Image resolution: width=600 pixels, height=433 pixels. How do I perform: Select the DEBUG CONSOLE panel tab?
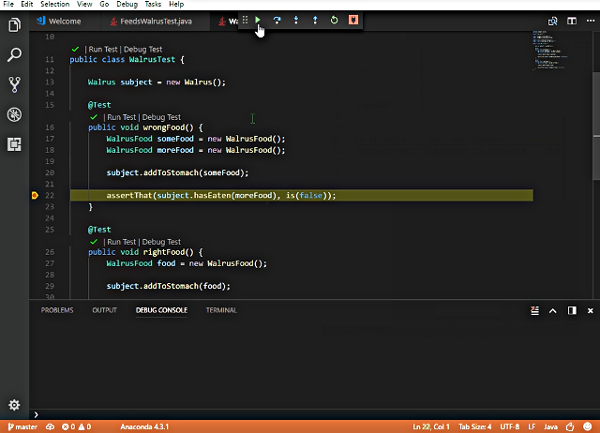click(161, 310)
